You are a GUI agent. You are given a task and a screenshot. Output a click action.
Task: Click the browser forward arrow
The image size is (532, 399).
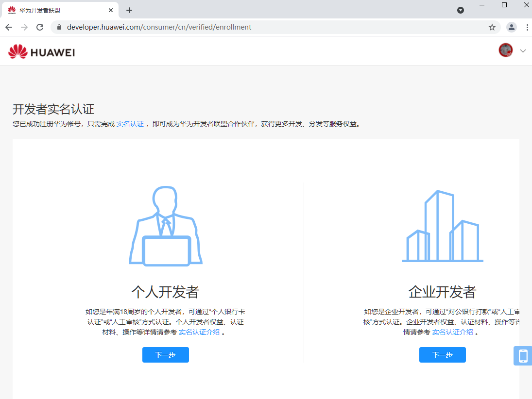24,27
